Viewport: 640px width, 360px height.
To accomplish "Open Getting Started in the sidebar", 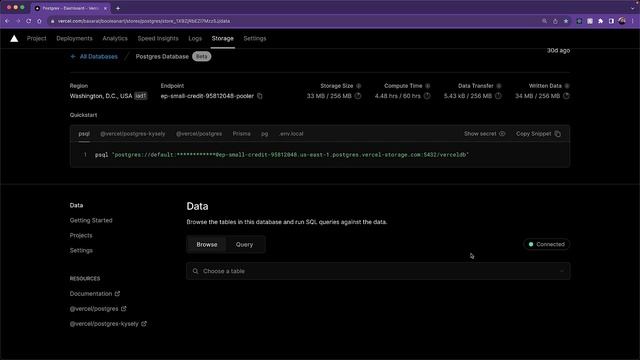I will (x=91, y=220).
